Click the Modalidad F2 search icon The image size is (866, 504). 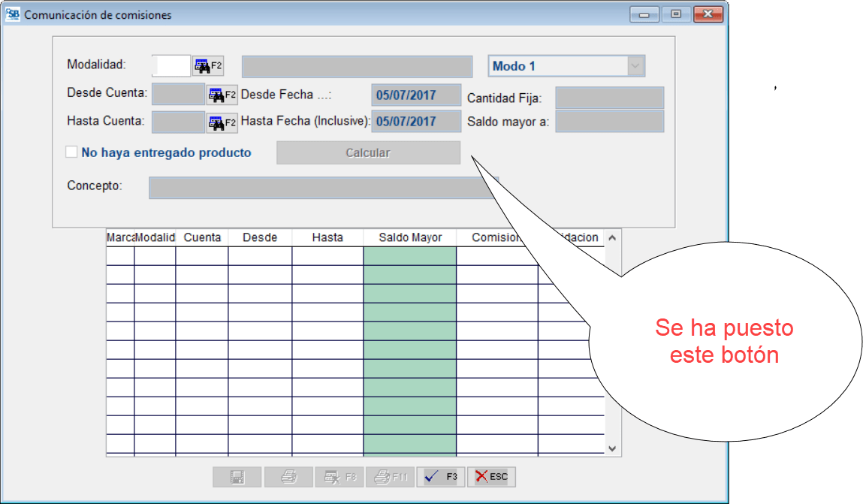pos(208,66)
